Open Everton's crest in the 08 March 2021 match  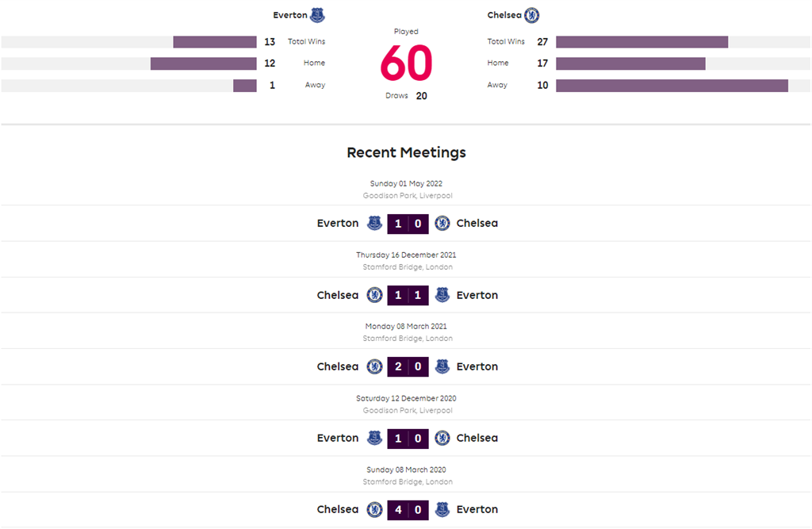click(442, 366)
